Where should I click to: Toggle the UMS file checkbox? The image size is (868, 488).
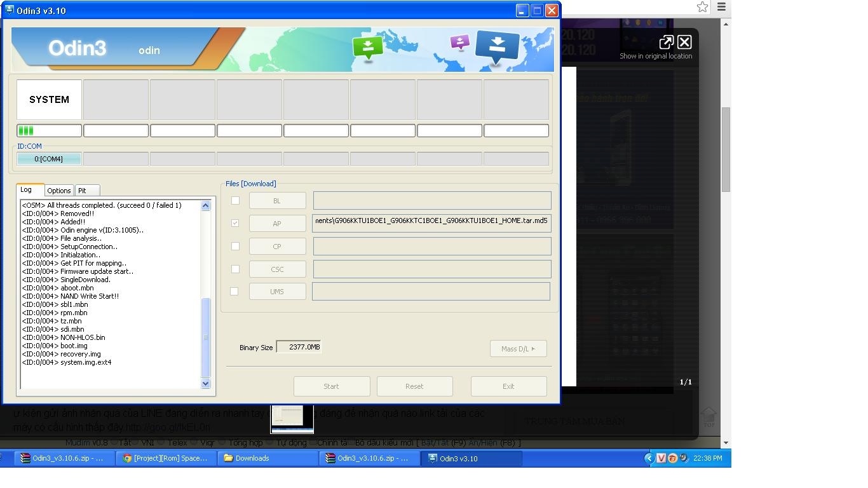tap(234, 291)
